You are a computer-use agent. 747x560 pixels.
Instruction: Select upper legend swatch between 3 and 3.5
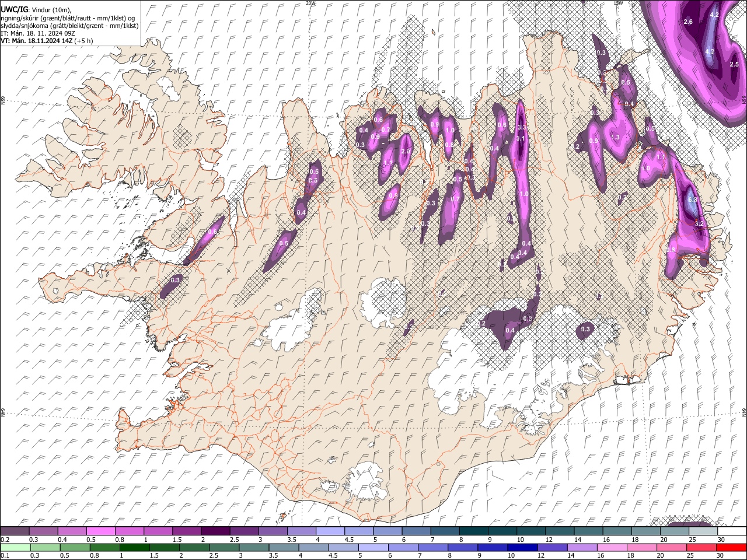pos(273,531)
